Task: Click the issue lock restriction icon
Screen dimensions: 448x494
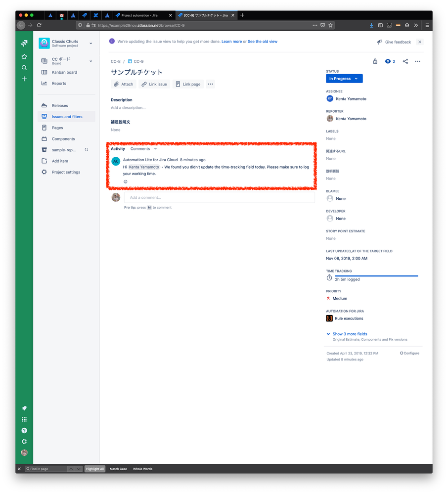Action: [375, 61]
